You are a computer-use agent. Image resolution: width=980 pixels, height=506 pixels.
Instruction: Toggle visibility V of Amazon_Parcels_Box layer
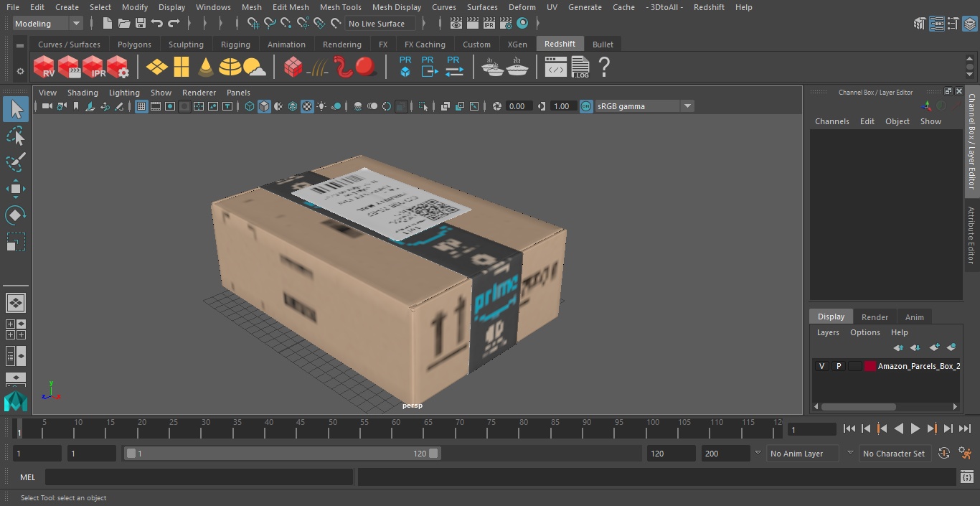click(x=821, y=366)
